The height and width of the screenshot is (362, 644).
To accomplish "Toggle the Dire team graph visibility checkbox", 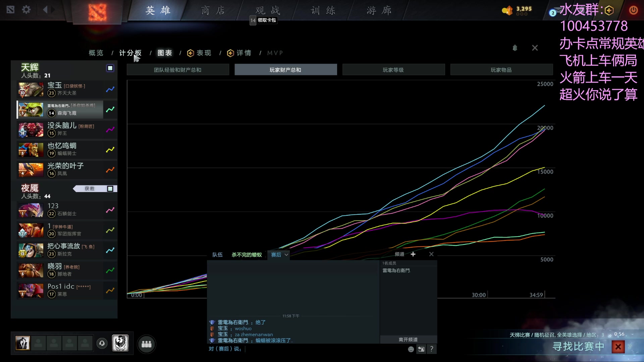I will (110, 189).
